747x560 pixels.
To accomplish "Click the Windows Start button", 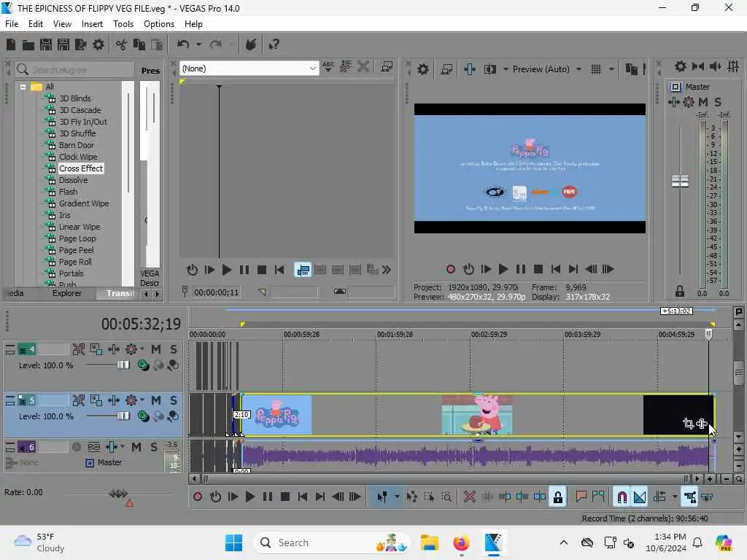I will click(233, 542).
